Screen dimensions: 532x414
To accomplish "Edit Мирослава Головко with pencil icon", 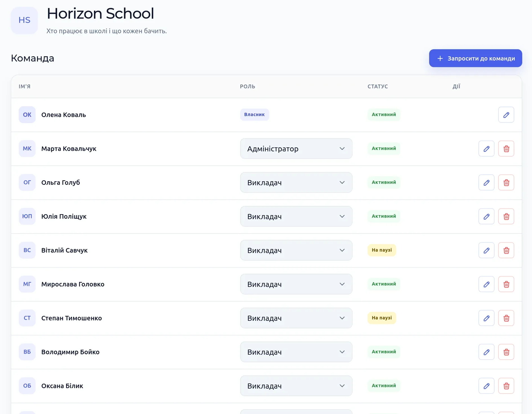I will pyautogui.click(x=486, y=284).
